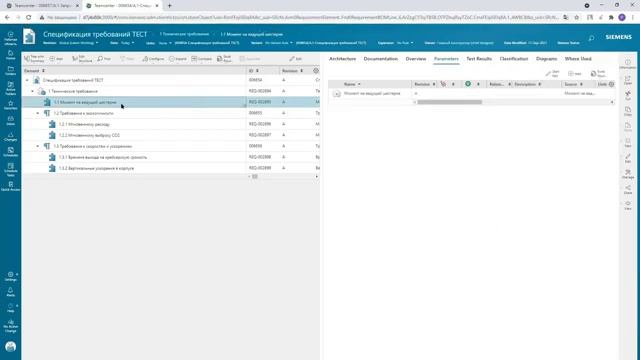The width and height of the screenshot is (640, 360).
Task: Open the Expansion dropdown in header
Action: click(x=405, y=43)
